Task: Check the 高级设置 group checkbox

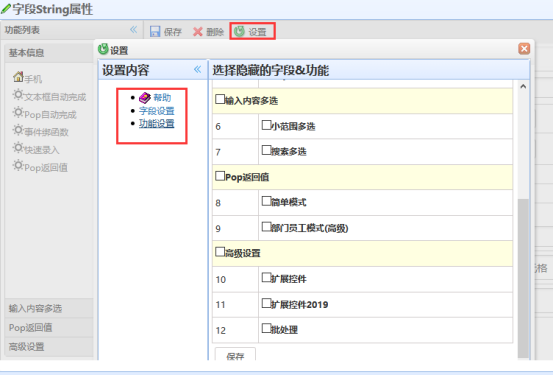Action: [x=220, y=252]
